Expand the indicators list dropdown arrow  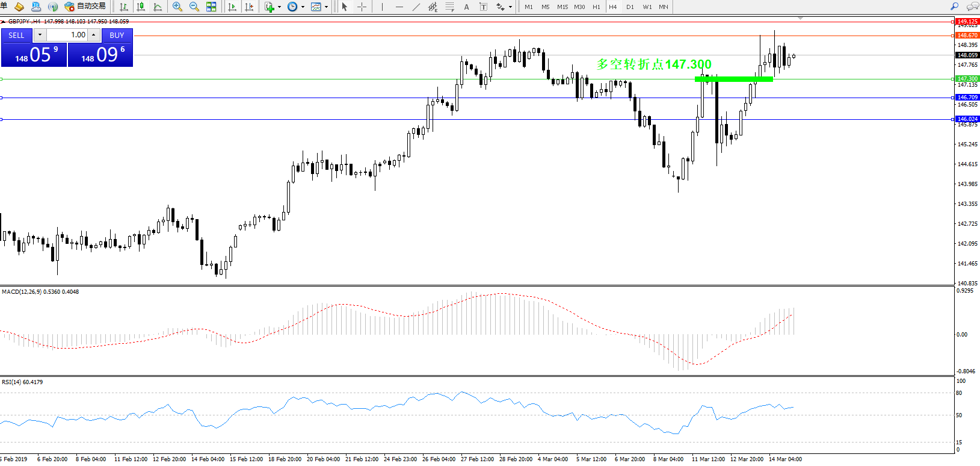279,7
